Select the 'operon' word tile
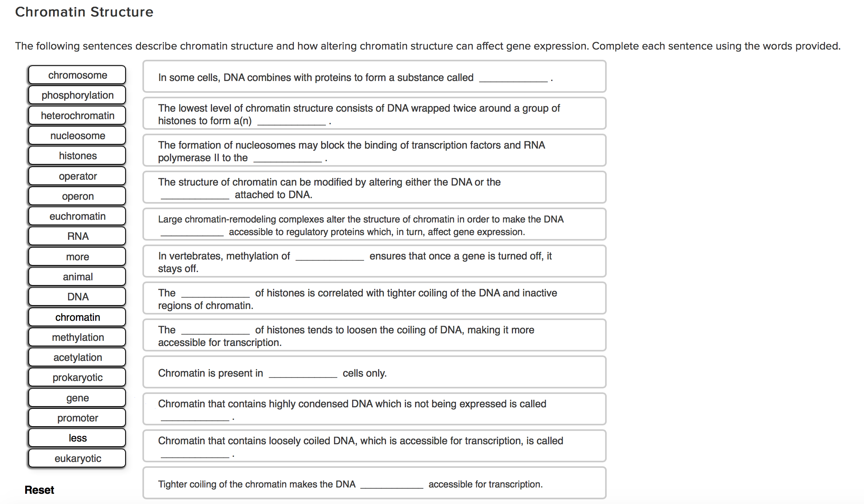864x504 pixels. coord(77,196)
